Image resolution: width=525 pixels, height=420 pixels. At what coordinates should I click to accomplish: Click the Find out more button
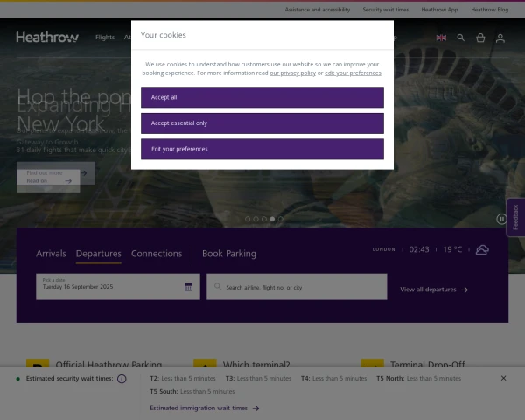(56, 173)
